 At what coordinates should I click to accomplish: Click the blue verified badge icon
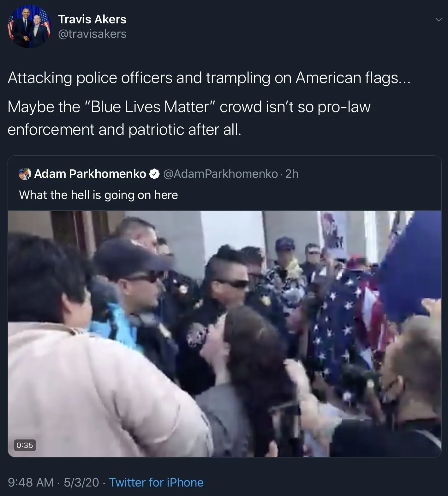(x=154, y=174)
